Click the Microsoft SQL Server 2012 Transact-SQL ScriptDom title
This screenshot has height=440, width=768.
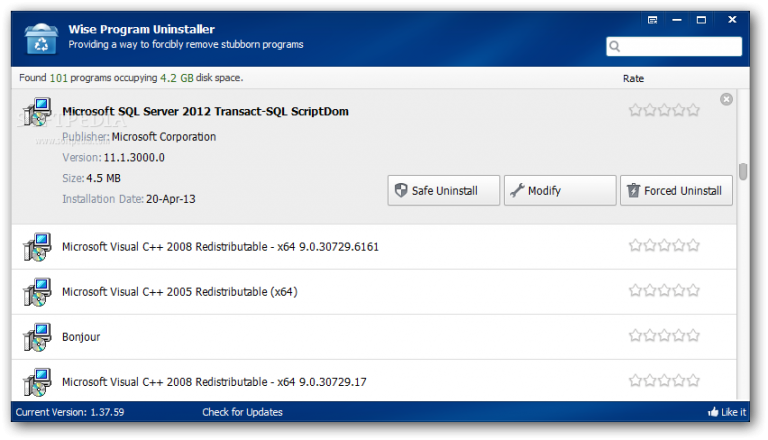205,112
